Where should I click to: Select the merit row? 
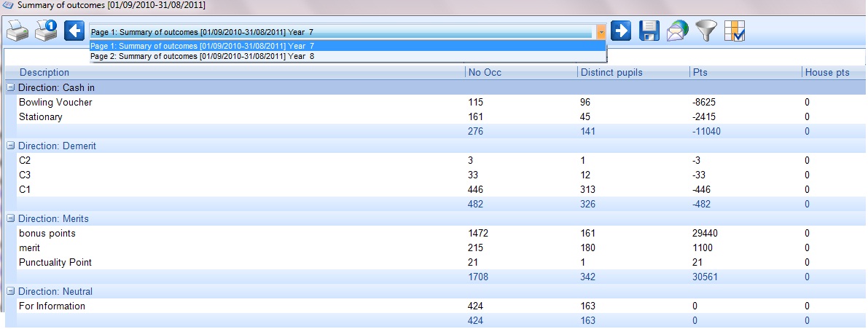tap(441, 247)
